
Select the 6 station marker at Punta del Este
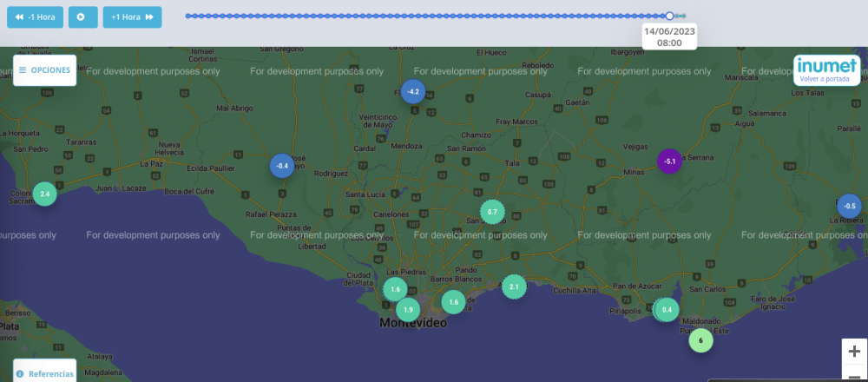click(700, 340)
